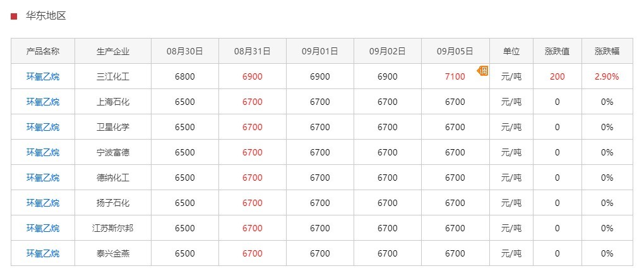The image size is (644, 278).
Task: Click the red 200 change value
Action: pyautogui.click(x=558, y=77)
